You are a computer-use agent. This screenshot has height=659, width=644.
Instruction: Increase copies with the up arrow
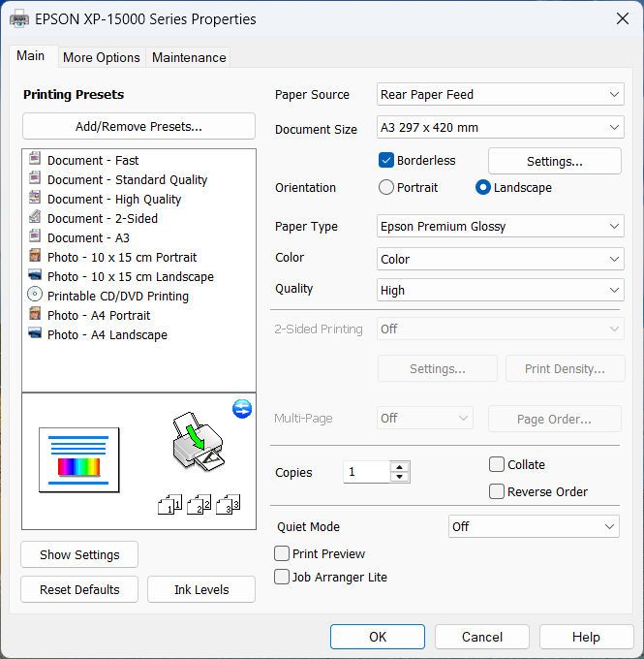pyautogui.click(x=400, y=467)
